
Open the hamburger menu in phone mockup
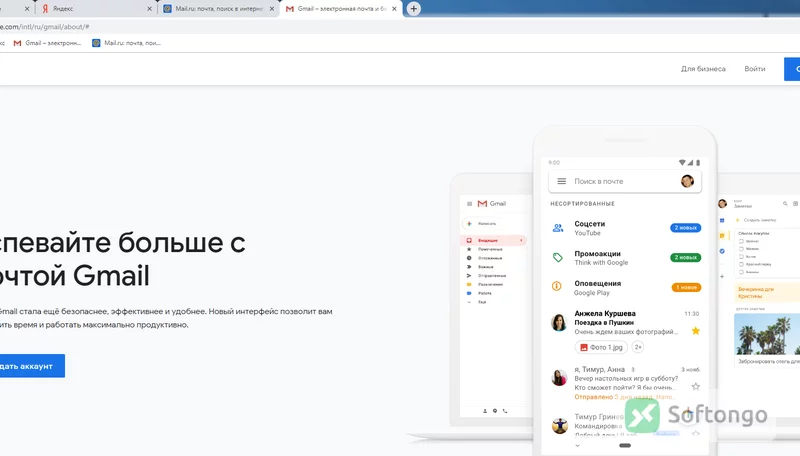tap(561, 181)
